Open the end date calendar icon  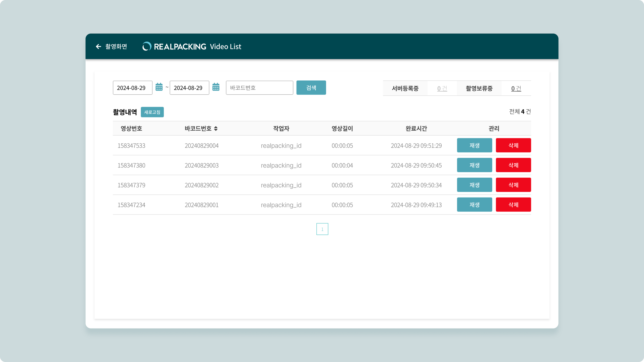point(216,87)
